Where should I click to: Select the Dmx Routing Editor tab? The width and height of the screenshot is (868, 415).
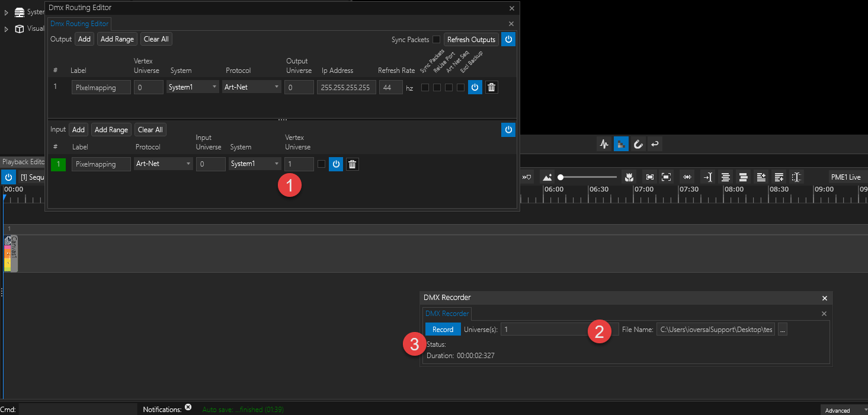click(x=79, y=24)
